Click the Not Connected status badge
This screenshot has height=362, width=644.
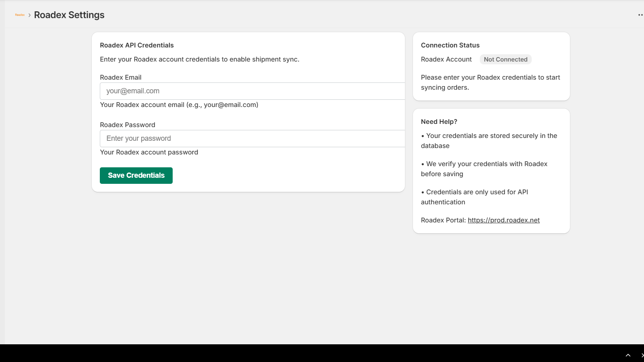click(506, 60)
